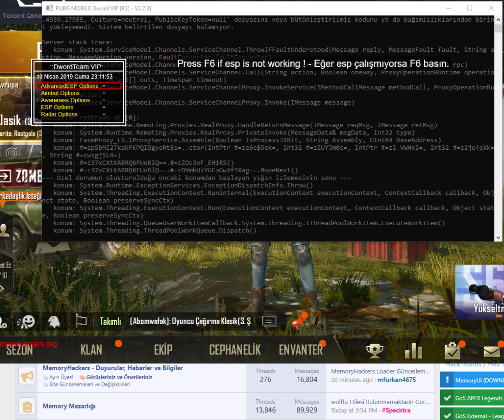This screenshot has width=504, height=420.
Task: Expand ESP Options plus sign
Action: click(x=104, y=107)
